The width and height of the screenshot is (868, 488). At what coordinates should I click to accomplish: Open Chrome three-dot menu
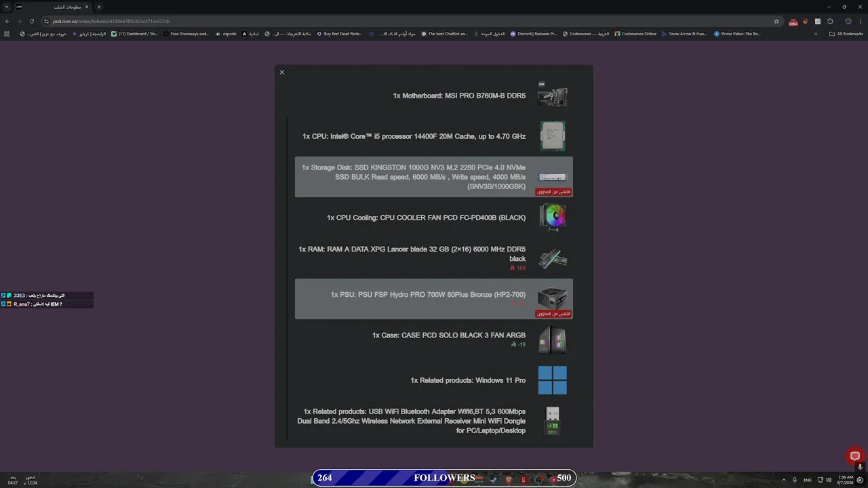[861, 21]
